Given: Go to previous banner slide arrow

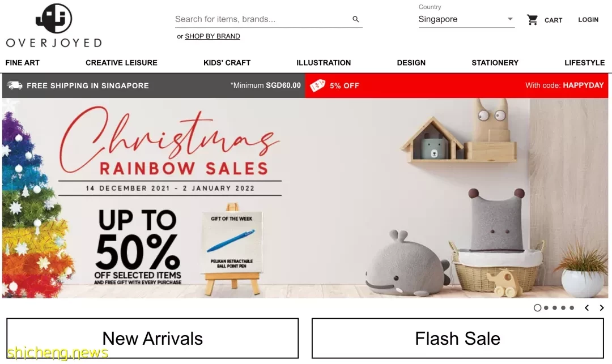Looking at the screenshot, I should [x=586, y=308].
